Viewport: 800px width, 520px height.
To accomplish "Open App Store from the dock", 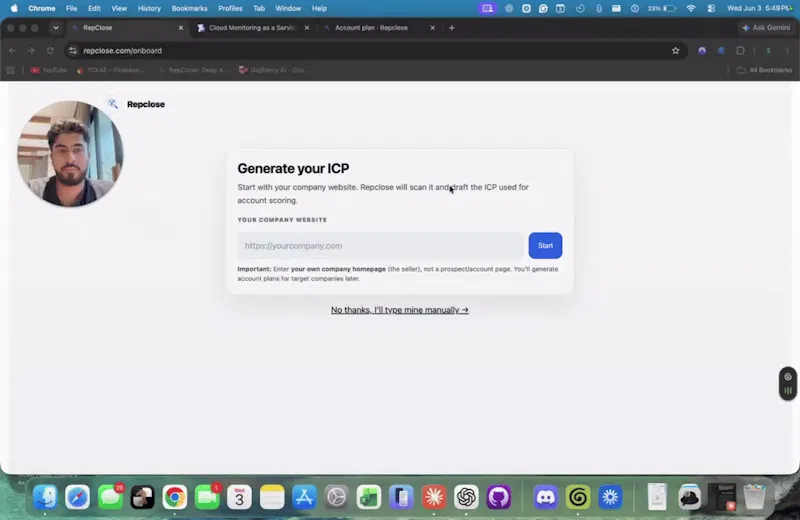I will tap(304, 497).
